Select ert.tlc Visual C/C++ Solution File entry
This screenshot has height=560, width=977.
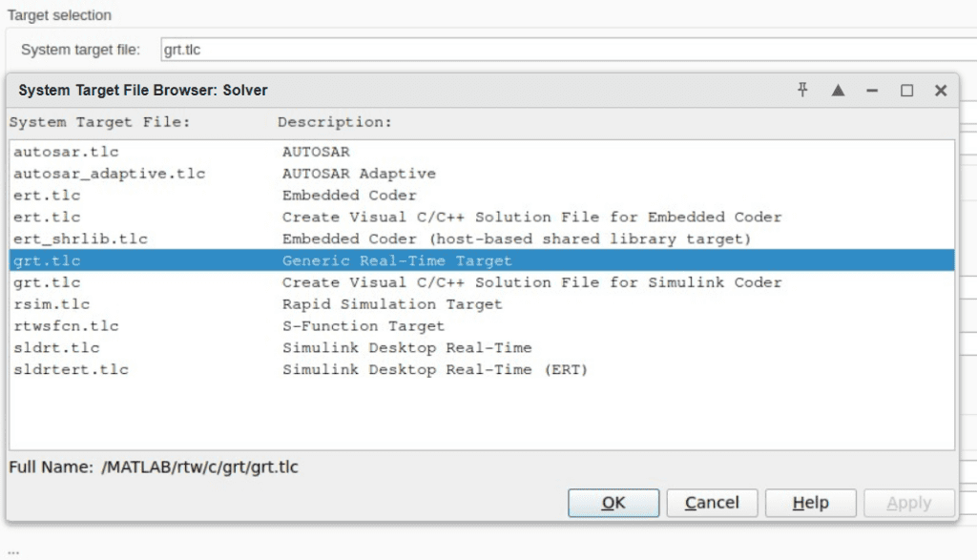[x=286, y=217]
